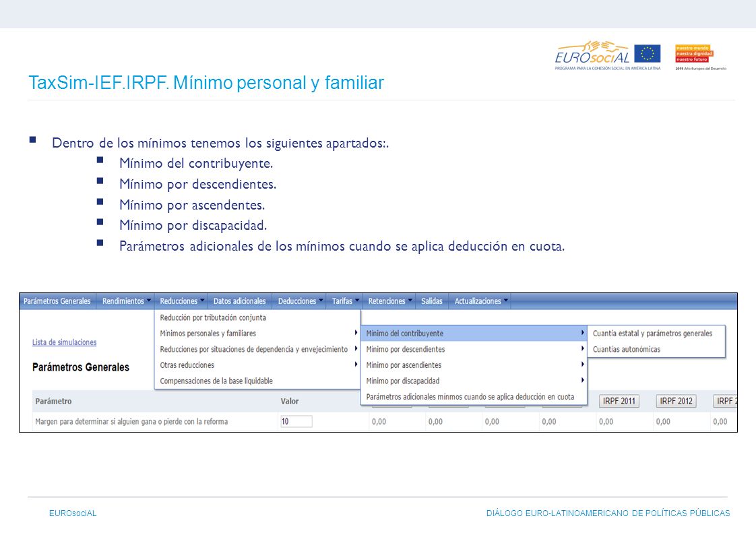Select the Salidas menu item
This screenshot has width=756, height=535.
[431, 301]
